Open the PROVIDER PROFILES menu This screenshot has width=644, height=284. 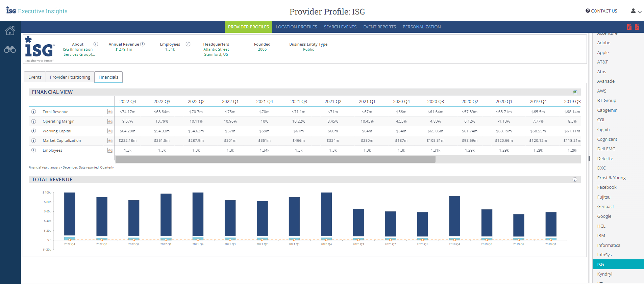pos(248,27)
